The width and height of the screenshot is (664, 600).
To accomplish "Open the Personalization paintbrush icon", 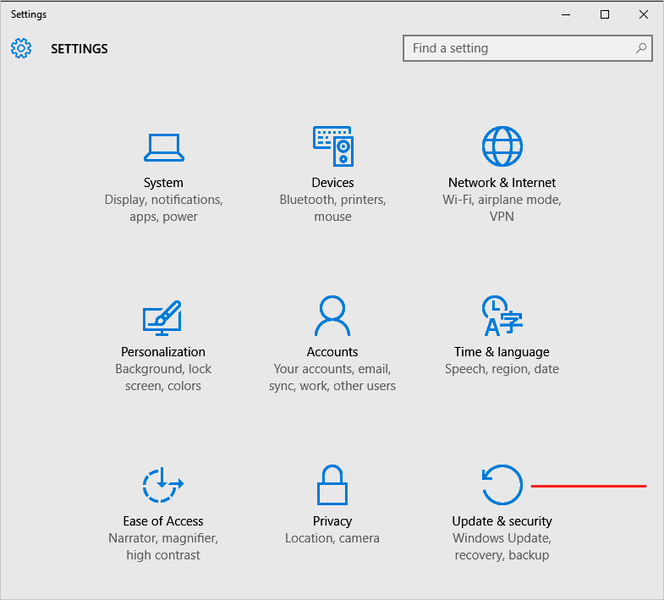I will tap(162, 318).
